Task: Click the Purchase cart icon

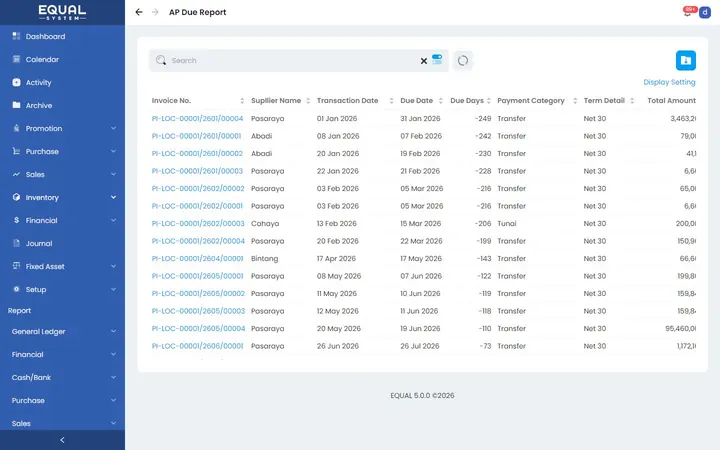Action: 17,151
